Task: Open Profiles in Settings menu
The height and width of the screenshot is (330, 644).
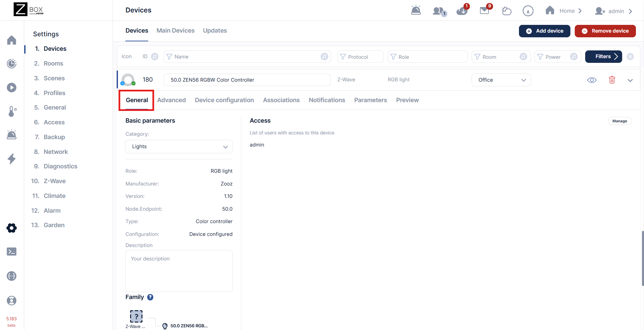Action: click(54, 93)
